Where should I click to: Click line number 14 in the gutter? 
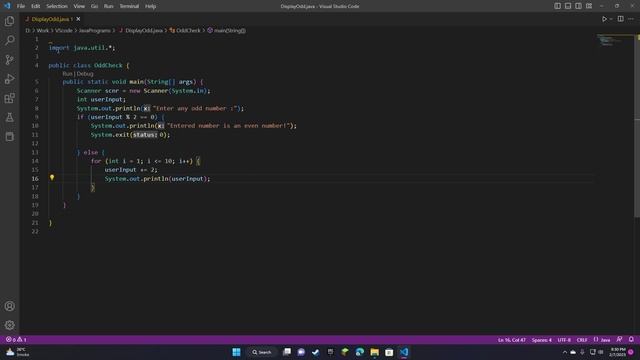pyautogui.click(x=35, y=161)
